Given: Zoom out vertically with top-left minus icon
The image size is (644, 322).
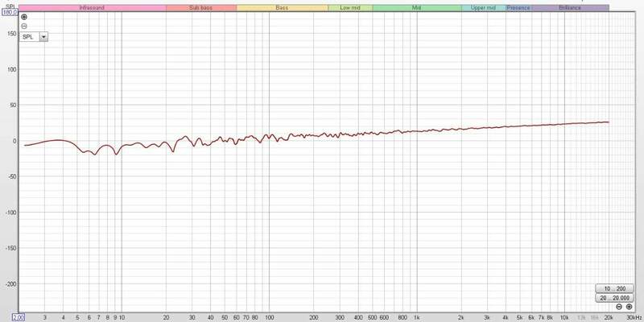Looking at the screenshot, I should (x=24, y=26).
